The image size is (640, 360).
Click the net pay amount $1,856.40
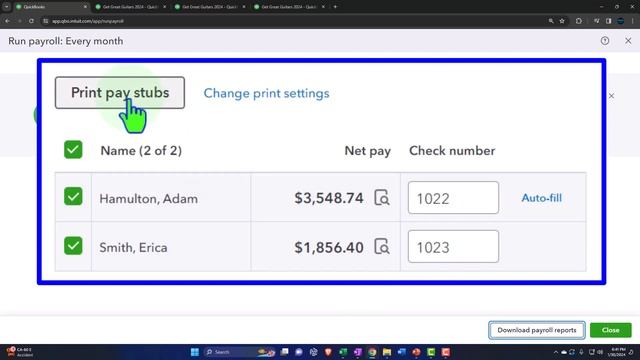[x=329, y=247]
